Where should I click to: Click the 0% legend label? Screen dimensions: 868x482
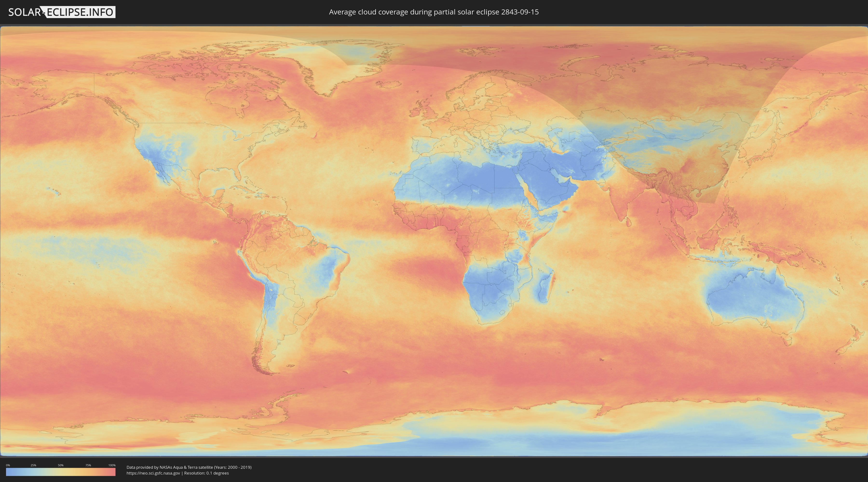8,465
